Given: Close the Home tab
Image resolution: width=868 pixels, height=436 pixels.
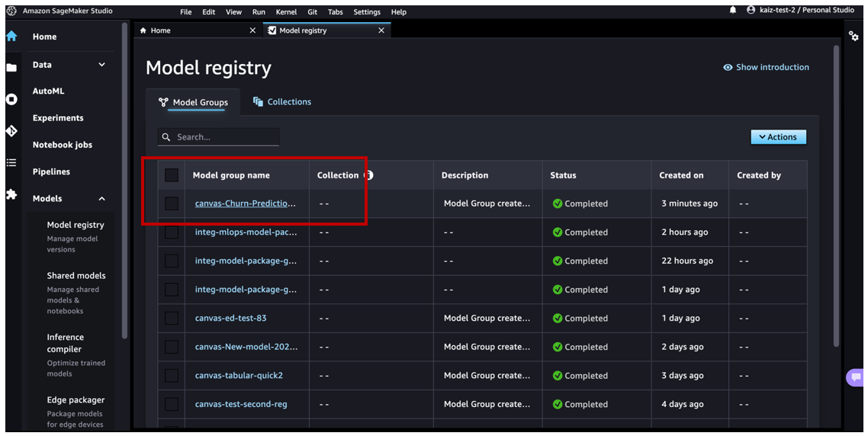Looking at the screenshot, I should tap(252, 30).
